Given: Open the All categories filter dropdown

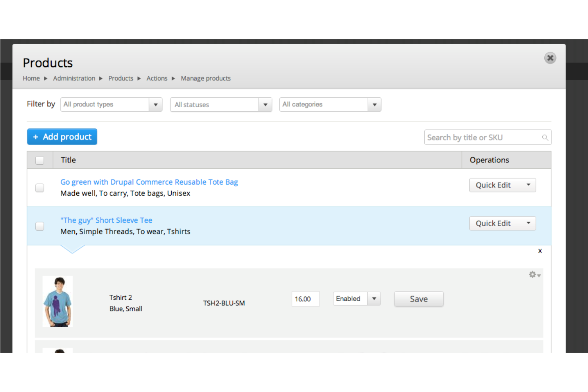Looking at the screenshot, I should point(330,104).
